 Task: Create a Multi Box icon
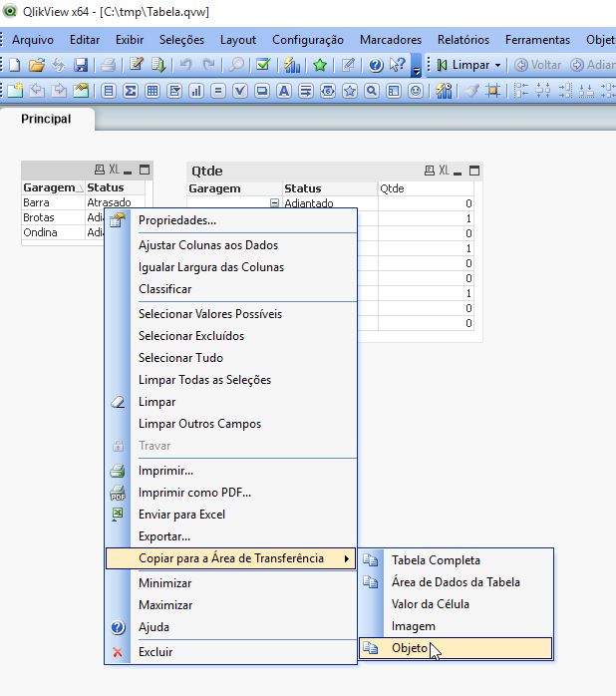pos(174,91)
